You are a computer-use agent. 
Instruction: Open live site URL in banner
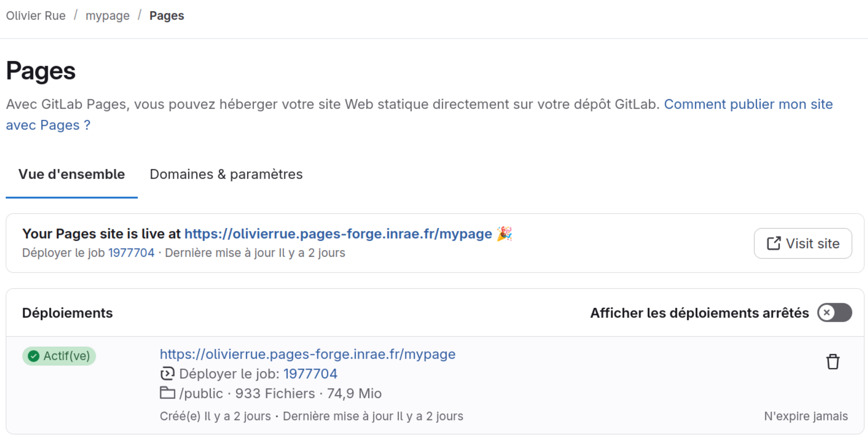338,234
